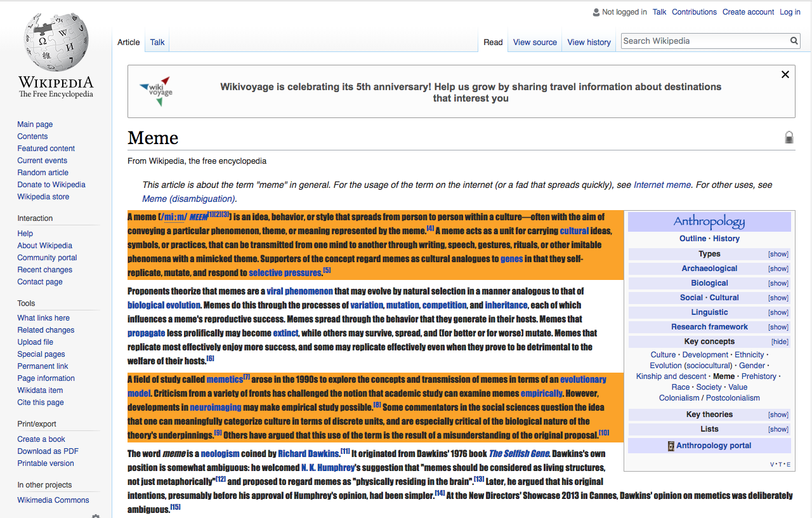
Task: Open Community portal link
Action: (x=47, y=258)
